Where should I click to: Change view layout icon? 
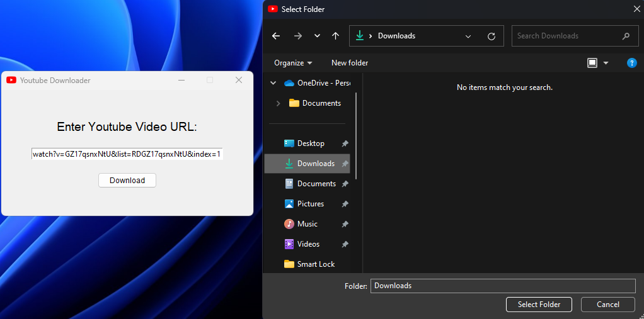point(592,63)
